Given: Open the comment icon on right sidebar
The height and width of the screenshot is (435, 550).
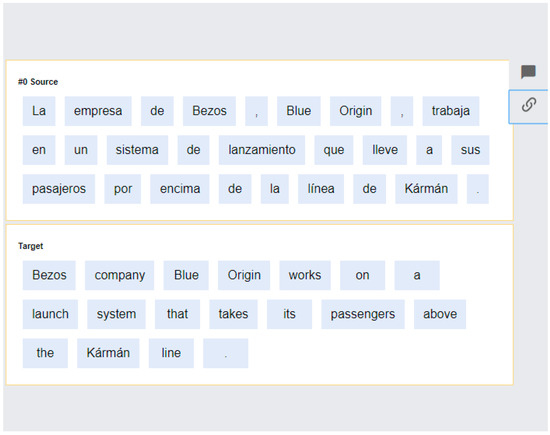Looking at the screenshot, I should pos(528,72).
